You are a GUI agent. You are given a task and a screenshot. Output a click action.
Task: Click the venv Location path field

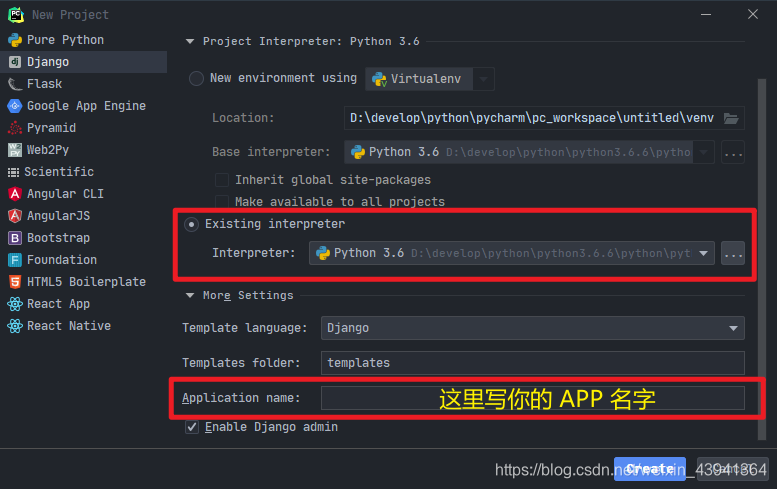click(533, 118)
